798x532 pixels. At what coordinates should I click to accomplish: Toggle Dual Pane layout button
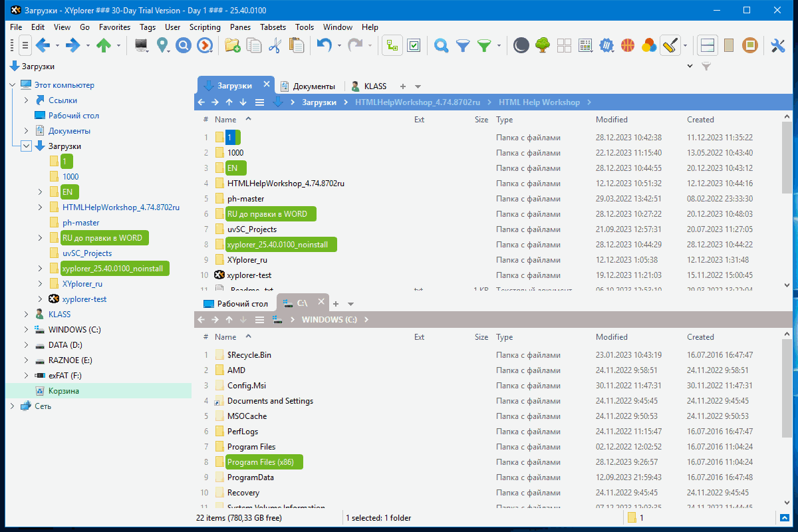[x=708, y=45]
